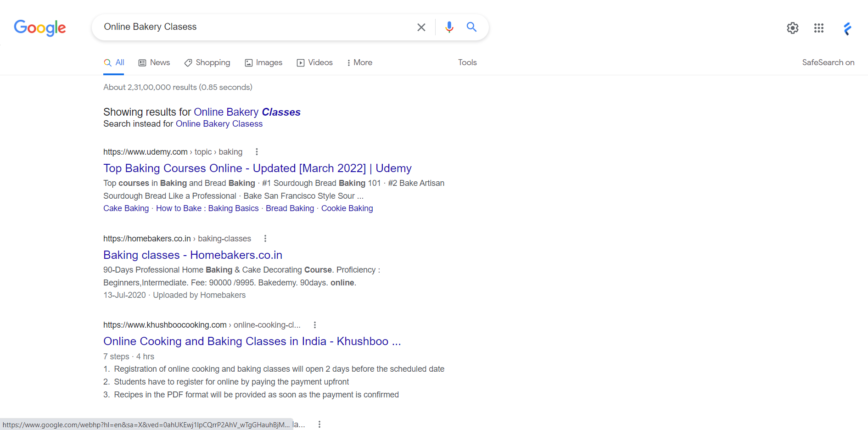The height and width of the screenshot is (430, 868).
Task: Open Online Cooking and Baking Classes in India result
Action: click(x=252, y=341)
